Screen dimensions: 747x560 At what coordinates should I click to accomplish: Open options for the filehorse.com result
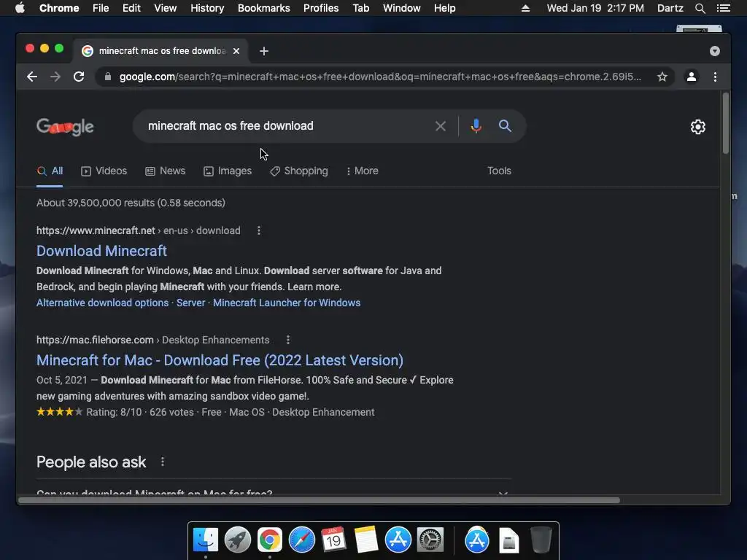(x=287, y=340)
